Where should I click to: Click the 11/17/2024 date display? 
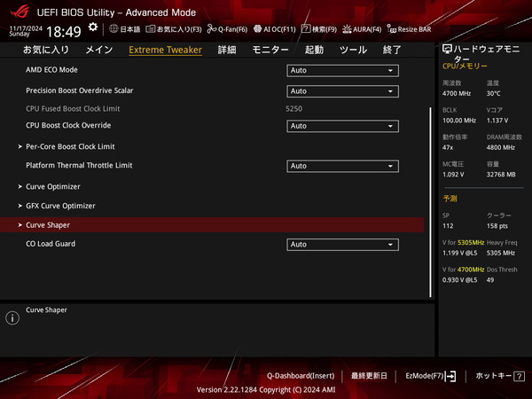click(x=26, y=28)
